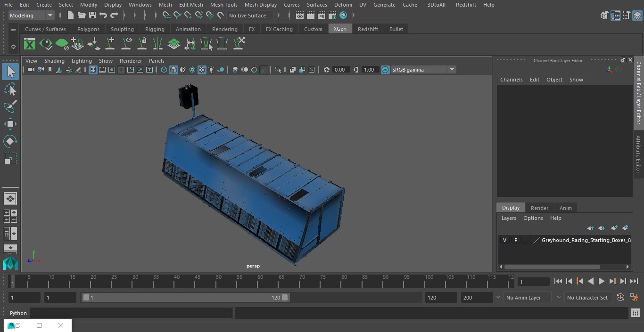Choose the Paint selection tool
This screenshot has width=644, height=332.
pos(10,106)
